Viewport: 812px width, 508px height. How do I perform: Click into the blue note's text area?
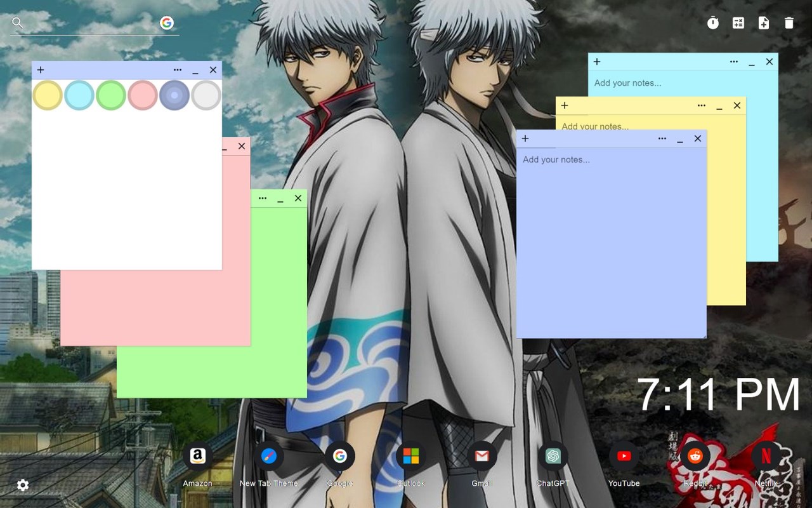[612, 242]
